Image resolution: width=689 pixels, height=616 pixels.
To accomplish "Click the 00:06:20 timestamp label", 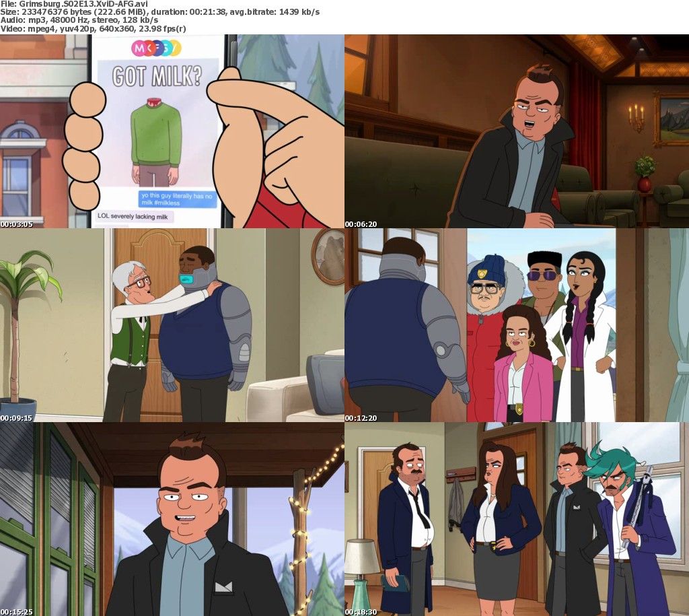I will (x=361, y=224).
